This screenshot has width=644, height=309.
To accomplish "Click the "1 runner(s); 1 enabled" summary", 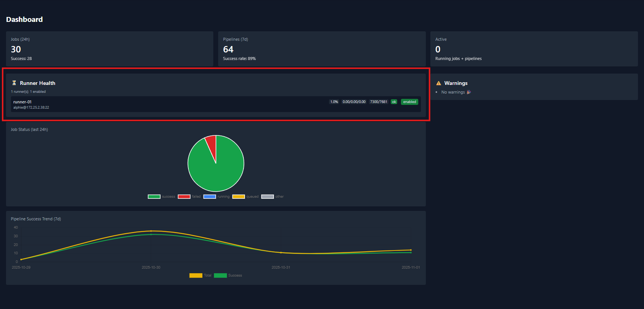I will (28, 92).
